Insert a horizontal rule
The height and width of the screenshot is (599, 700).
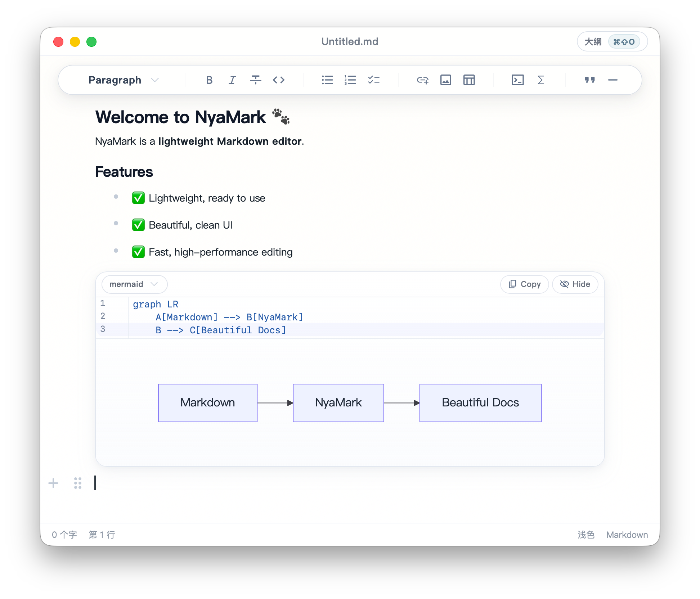click(612, 80)
